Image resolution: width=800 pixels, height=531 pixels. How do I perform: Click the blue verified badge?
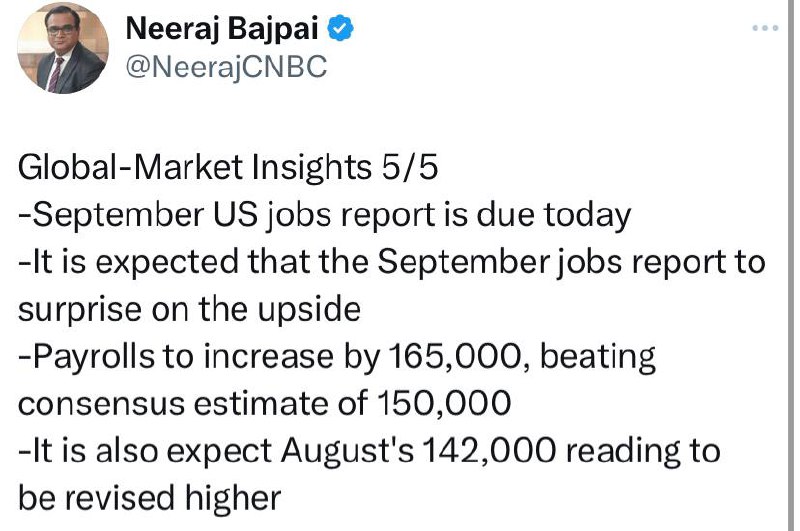click(x=340, y=28)
